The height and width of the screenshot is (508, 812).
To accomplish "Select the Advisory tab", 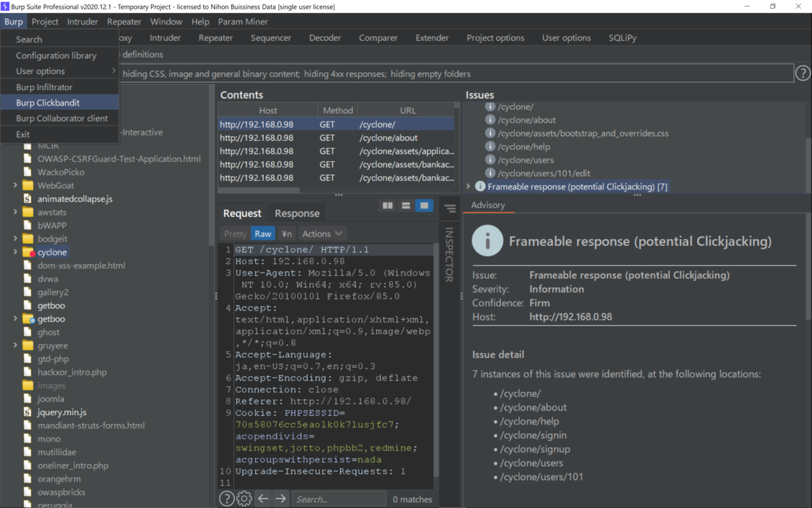I will [488, 205].
